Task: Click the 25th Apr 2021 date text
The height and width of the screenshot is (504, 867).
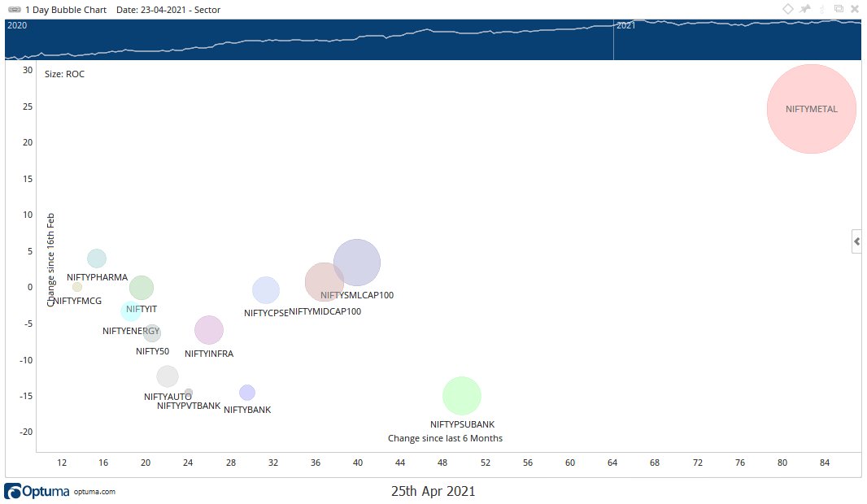Action: click(433, 491)
